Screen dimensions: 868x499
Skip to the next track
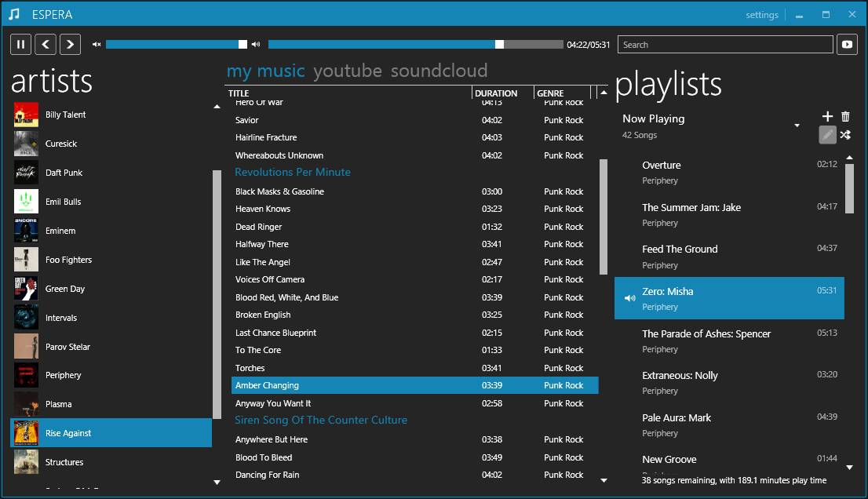pos(71,45)
